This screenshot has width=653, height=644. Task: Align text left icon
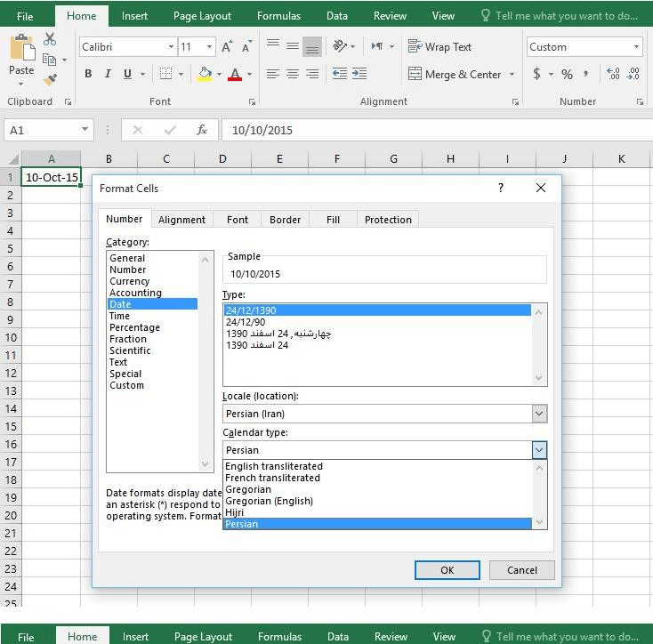[x=273, y=74]
